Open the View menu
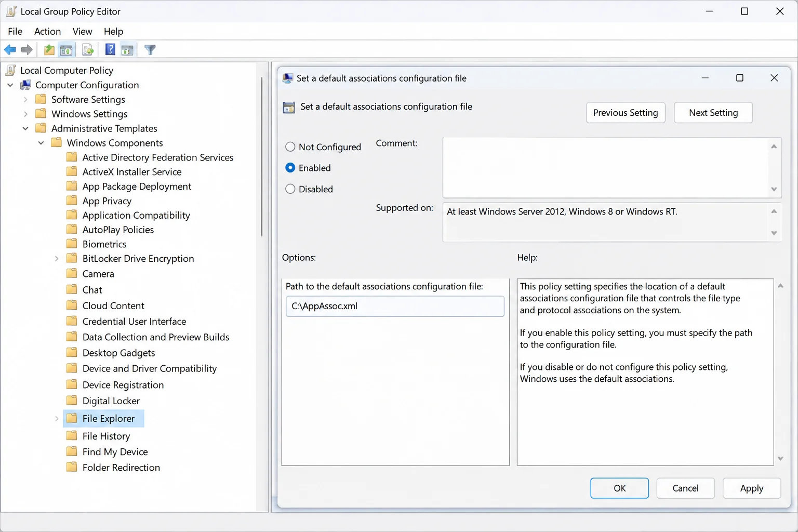798x532 pixels. (82, 32)
